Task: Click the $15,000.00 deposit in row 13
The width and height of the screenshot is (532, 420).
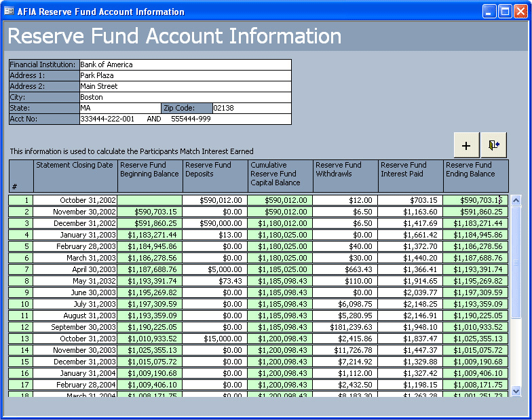Action: (215, 338)
